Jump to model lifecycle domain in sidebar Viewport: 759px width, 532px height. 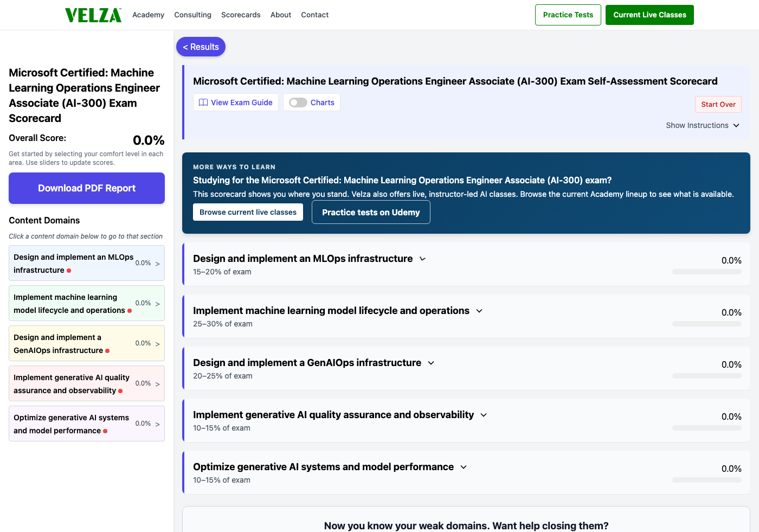coord(87,303)
